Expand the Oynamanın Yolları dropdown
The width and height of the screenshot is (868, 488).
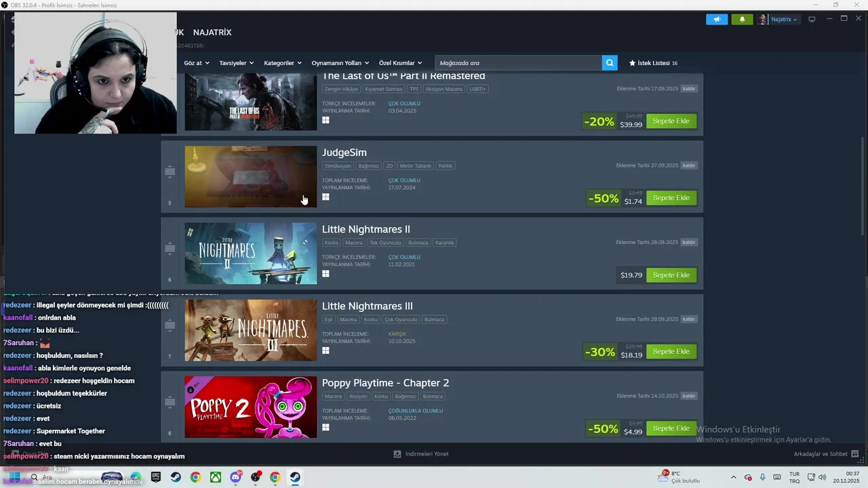(x=340, y=63)
